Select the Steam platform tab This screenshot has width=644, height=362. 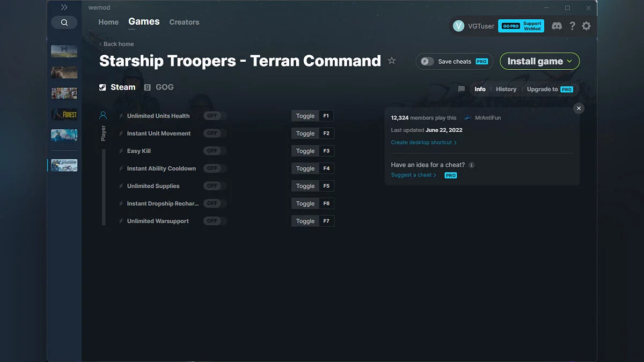click(118, 87)
